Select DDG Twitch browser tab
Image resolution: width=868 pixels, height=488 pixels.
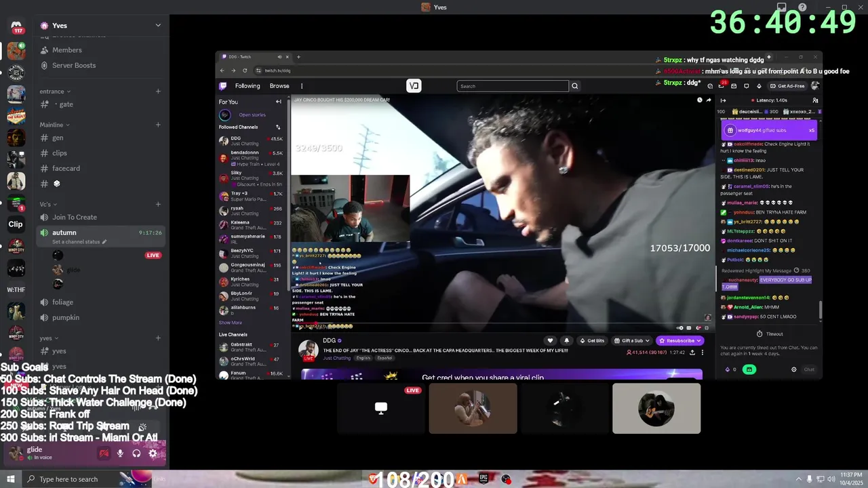click(255, 57)
